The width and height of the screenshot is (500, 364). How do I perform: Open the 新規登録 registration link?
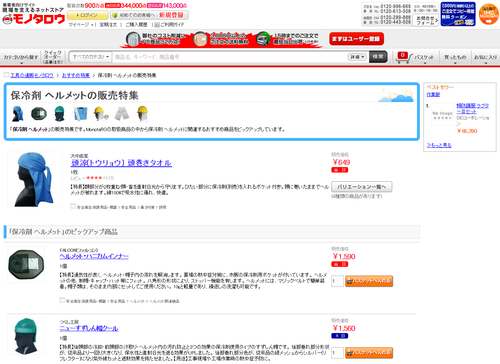click(171, 15)
